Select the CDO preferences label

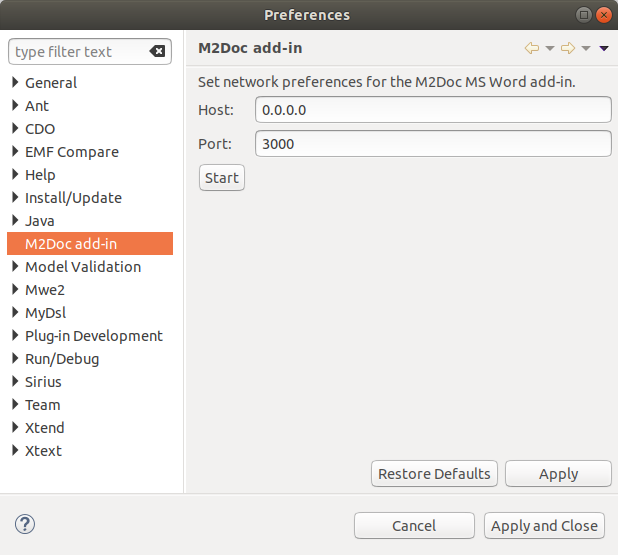click(x=40, y=129)
